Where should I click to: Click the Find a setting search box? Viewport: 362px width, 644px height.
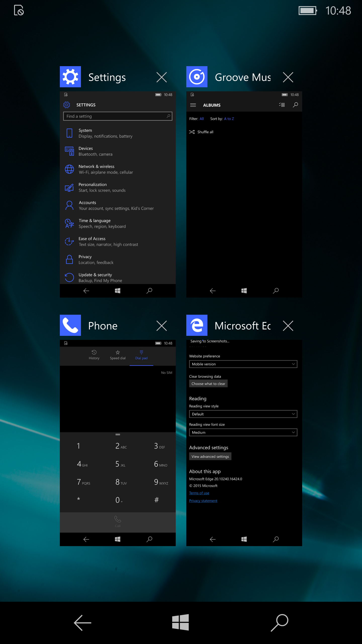[118, 116]
